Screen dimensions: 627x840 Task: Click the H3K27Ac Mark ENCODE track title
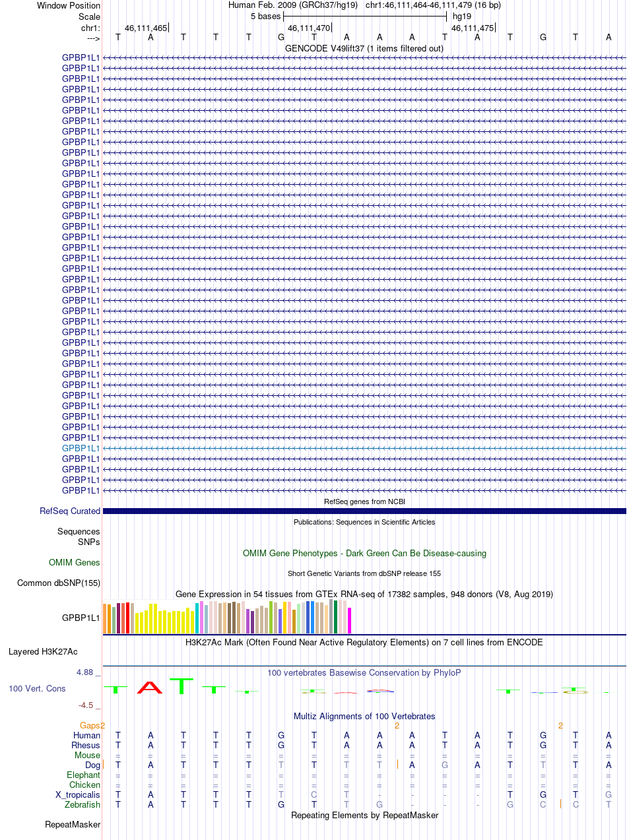click(364, 642)
